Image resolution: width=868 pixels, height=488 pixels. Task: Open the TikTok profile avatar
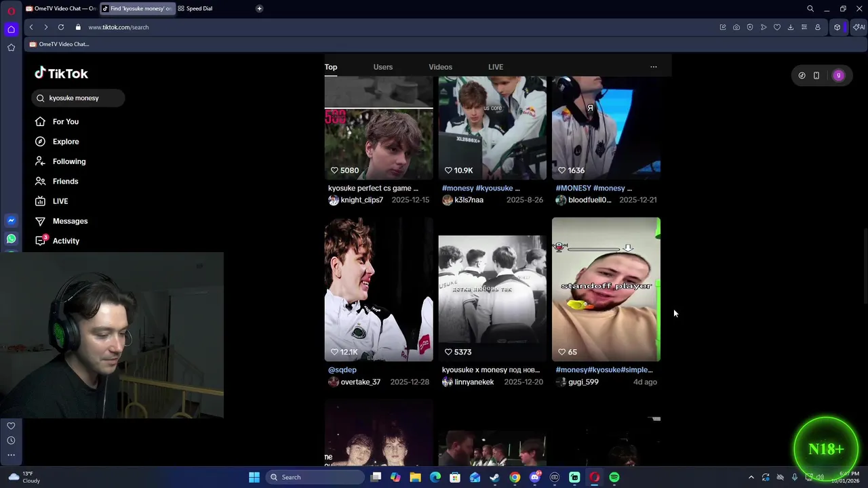tap(839, 76)
